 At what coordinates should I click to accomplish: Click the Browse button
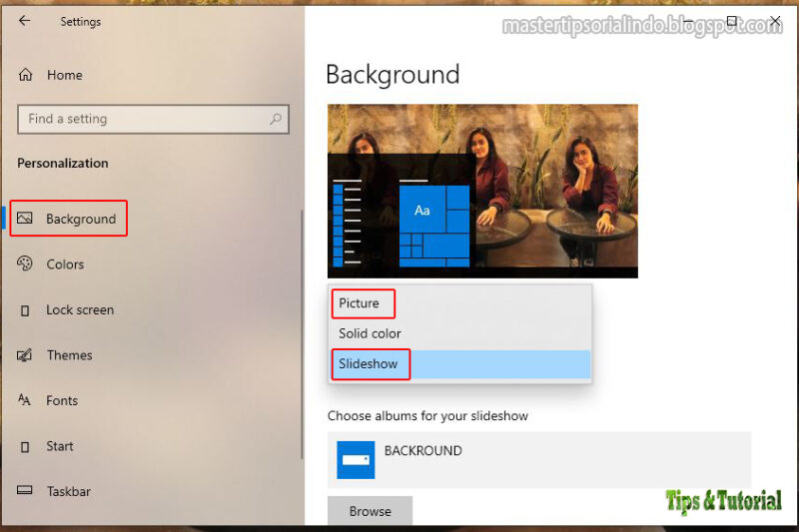pyautogui.click(x=370, y=511)
